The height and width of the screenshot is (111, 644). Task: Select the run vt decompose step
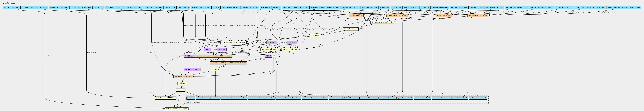click(x=351, y=29)
